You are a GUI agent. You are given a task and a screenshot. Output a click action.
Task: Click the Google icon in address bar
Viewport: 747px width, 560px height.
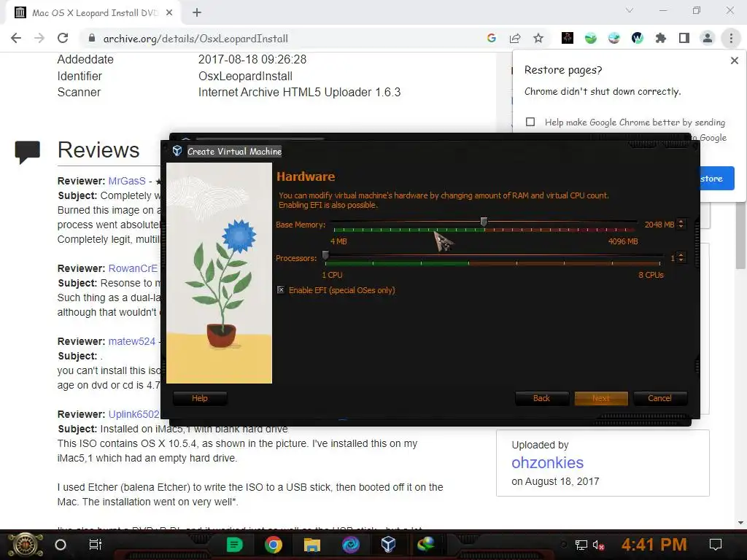click(492, 38)
